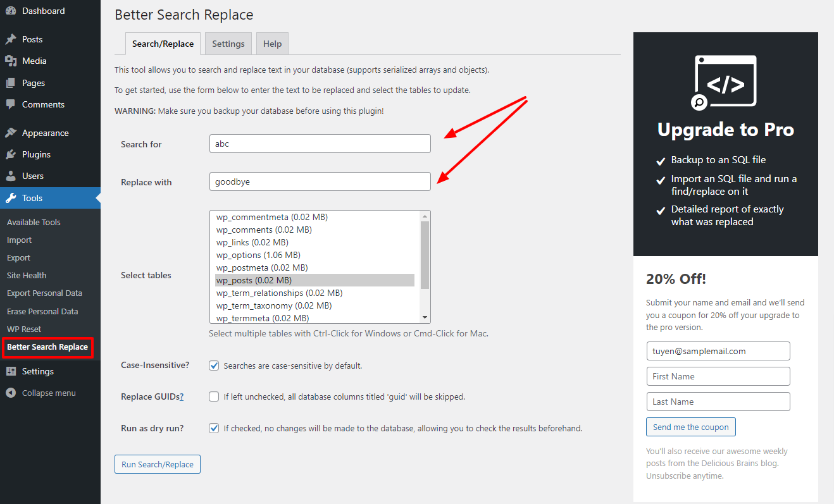Enable the Case-Insensitive checkbox

[x=214, y=366]
